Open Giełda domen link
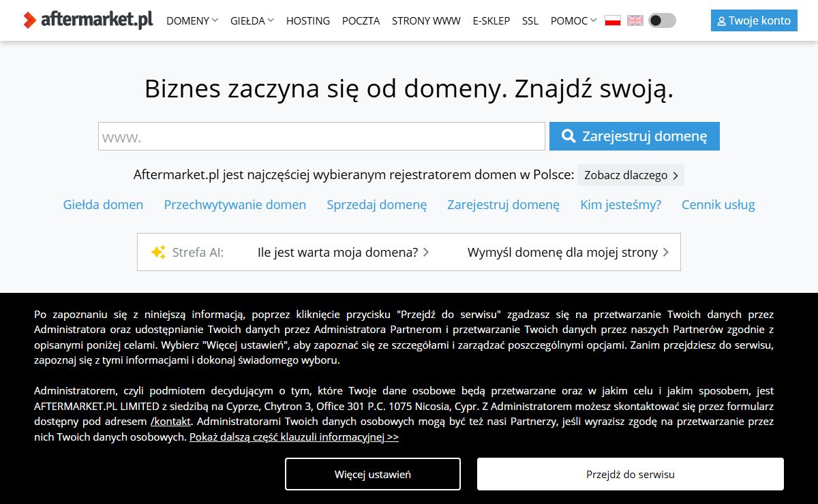This screenshot has width=818, height=504. (x=103, y=204)
